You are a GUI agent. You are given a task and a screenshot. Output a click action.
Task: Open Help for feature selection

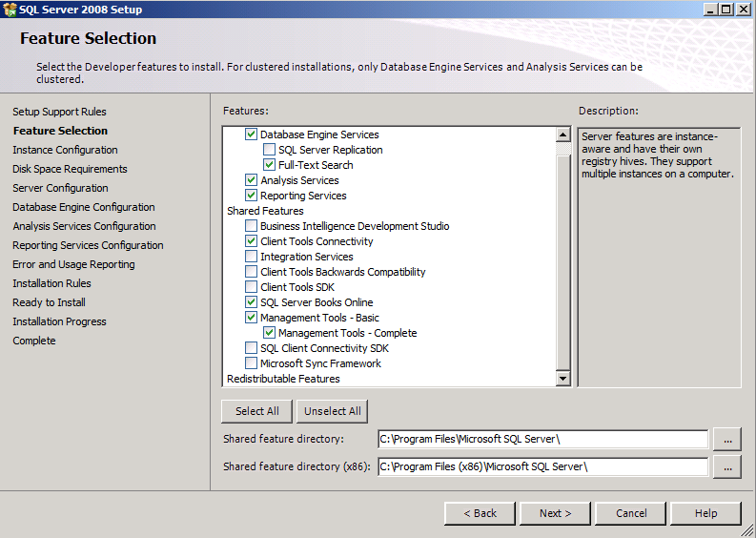[x=705, y=513]
